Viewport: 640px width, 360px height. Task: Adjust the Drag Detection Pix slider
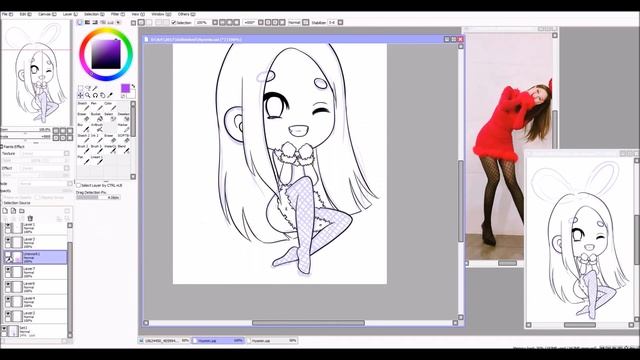click(98, 198)
